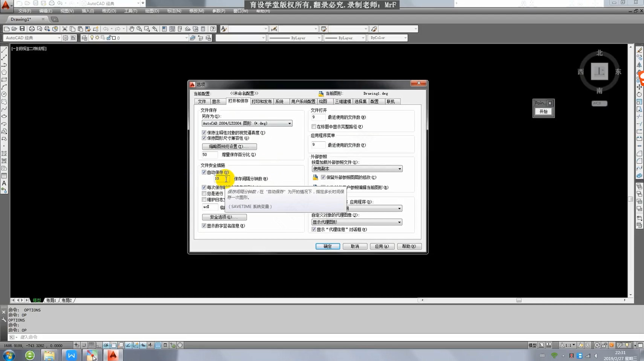Click the 帮助(H) button

[x=409, y=246]
